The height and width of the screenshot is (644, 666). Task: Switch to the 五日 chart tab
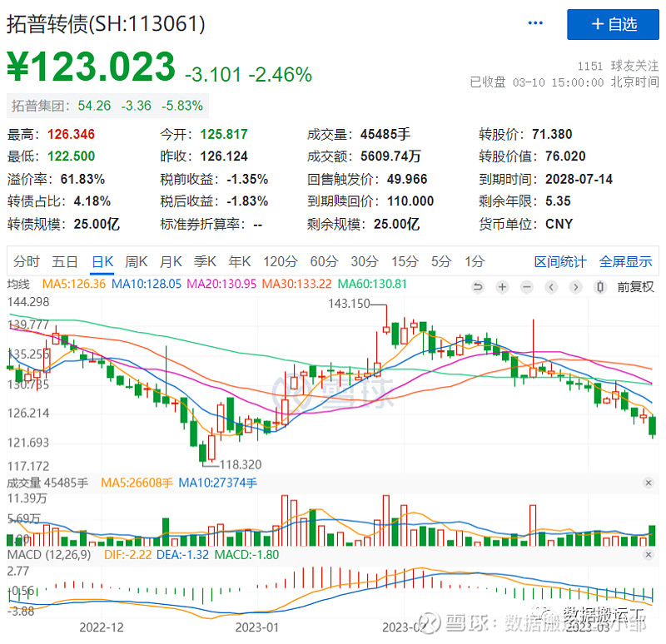(65, 261)
